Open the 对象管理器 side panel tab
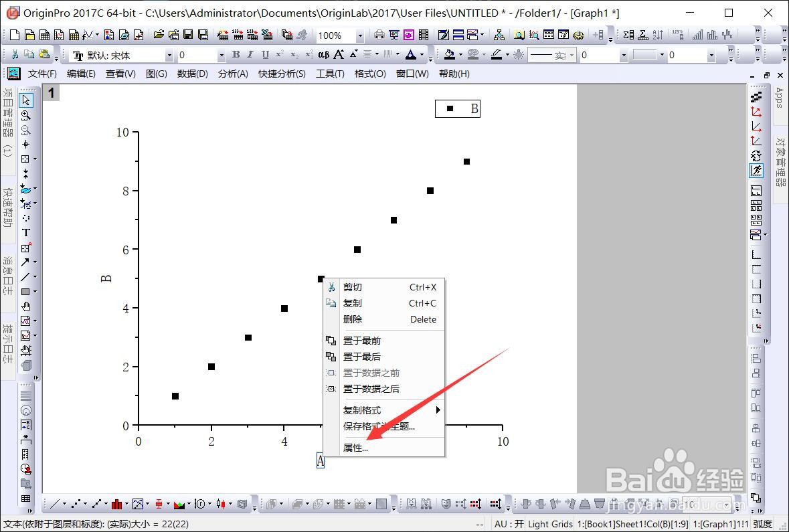789x532 pixels. (780, 161)
